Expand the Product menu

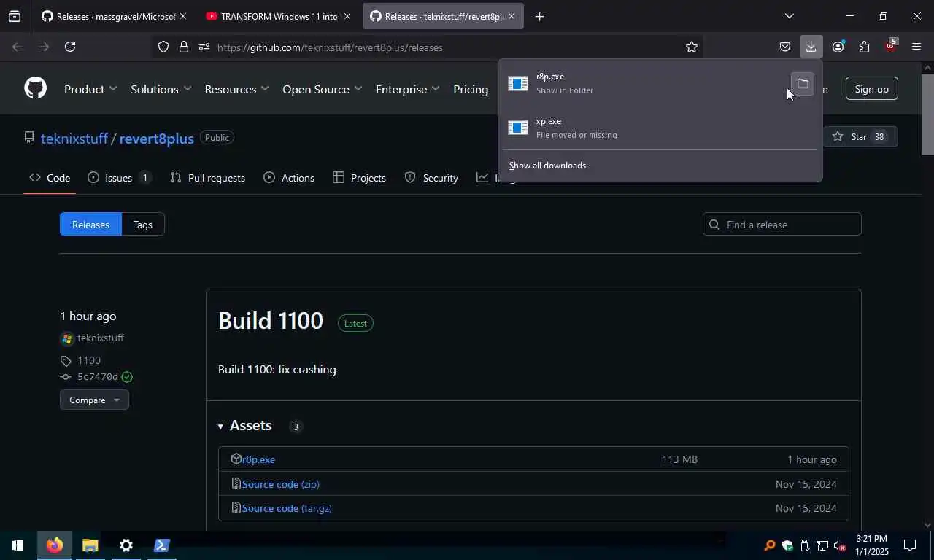pos(90,89)
